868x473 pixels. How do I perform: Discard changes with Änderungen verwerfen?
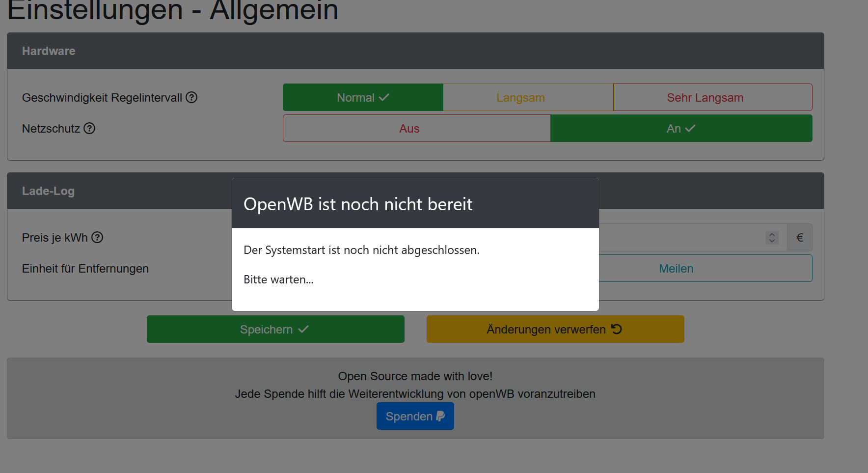555,329
